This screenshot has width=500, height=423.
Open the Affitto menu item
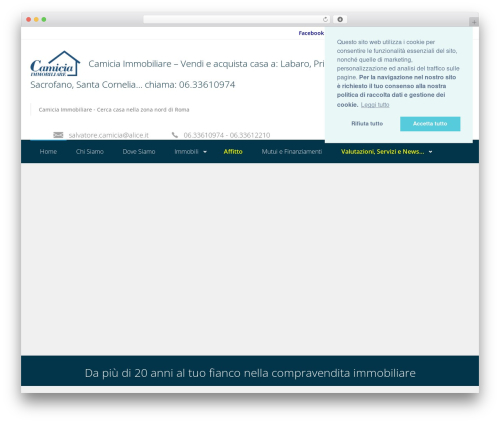coord(233,152)
